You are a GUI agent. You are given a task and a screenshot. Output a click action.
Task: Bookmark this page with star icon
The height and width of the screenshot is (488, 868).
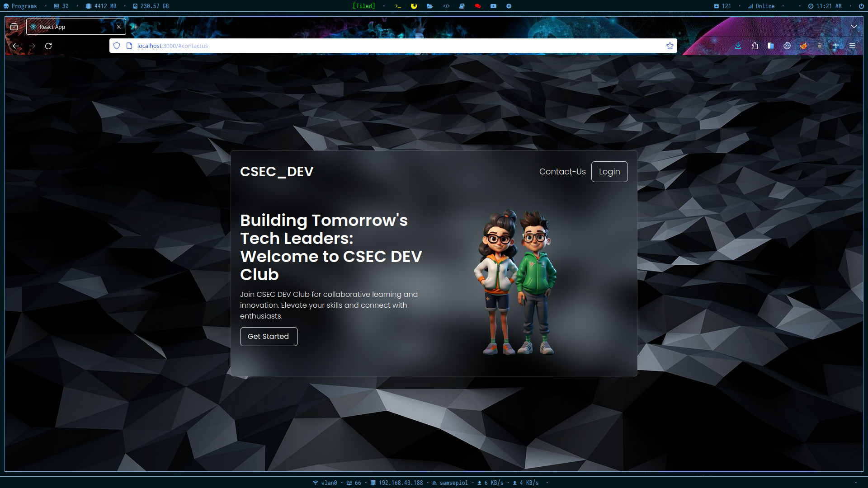670,46
